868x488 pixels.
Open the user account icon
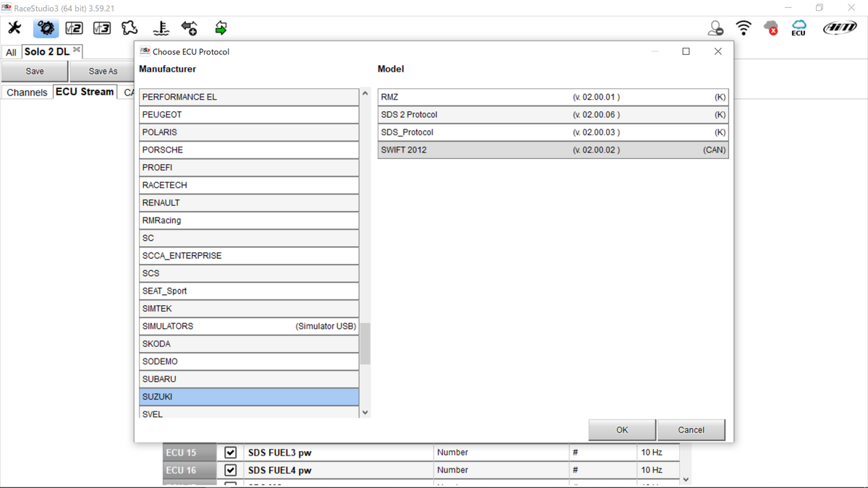pyautogui.click(x=715, y=28)
